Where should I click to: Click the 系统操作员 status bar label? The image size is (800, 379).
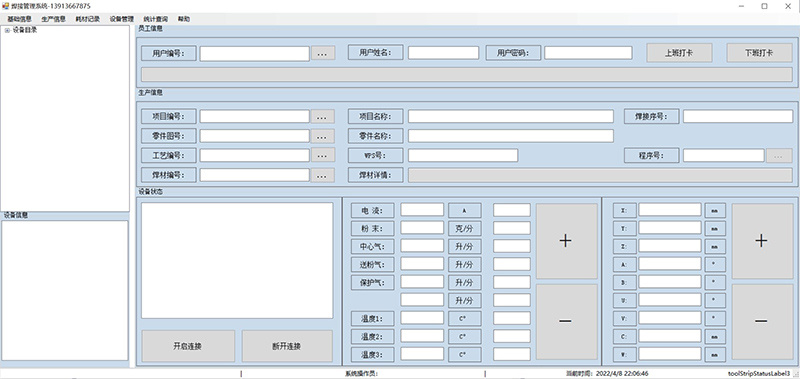[362, 373]
